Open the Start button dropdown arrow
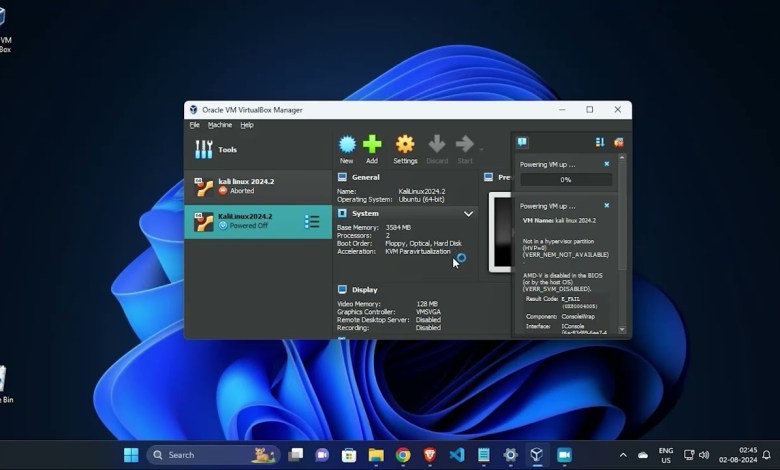The image size is (780, 470). click(x=481, y=149)
